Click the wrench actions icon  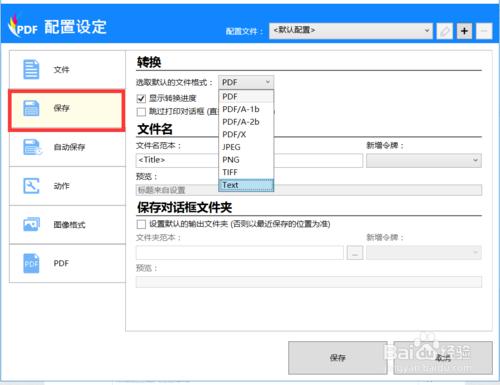[x=31, y=186]
